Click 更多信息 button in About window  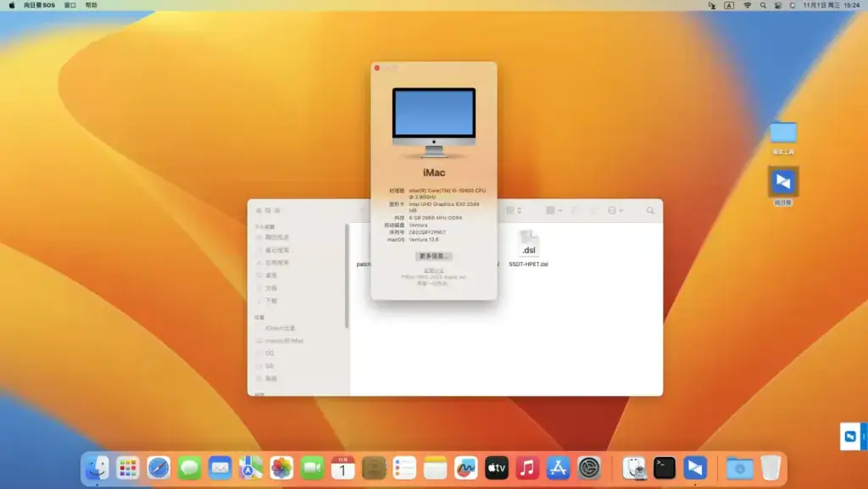[433, 256]
